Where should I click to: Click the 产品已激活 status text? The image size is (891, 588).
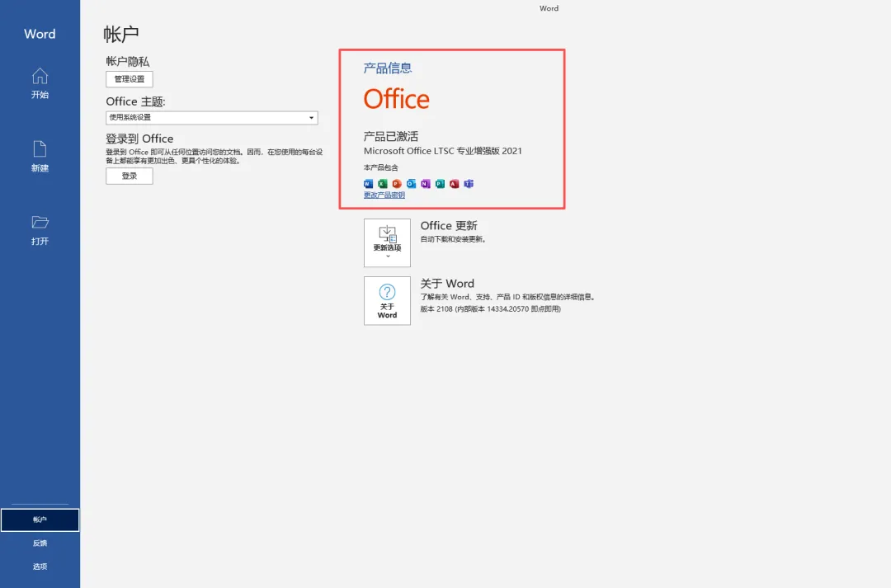[x=391, y=136]
